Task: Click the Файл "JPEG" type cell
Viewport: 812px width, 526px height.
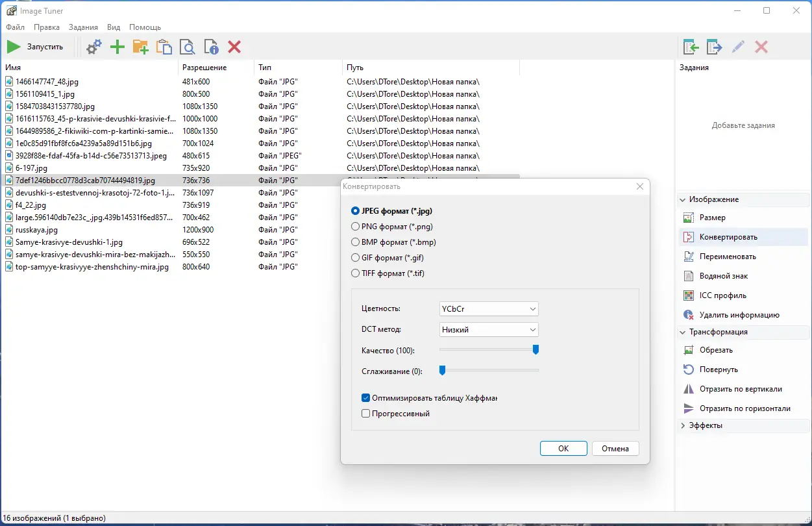Action: coord(280,156)
